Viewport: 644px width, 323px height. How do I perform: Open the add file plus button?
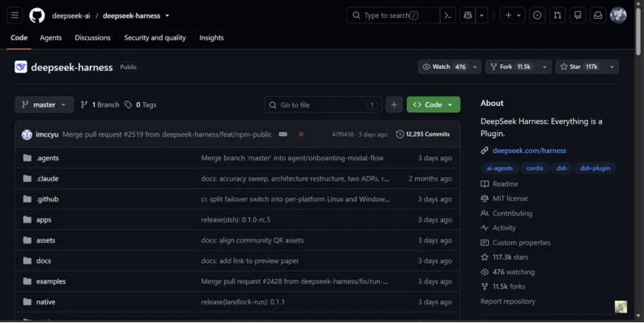pyautogui.click(x=394, y=105)
